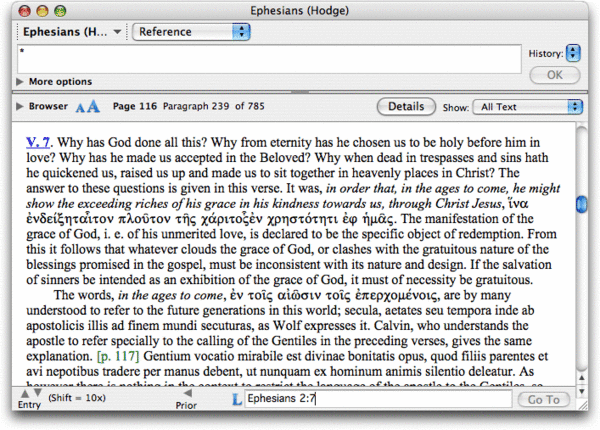The width and height of the screenshot is (600, 430).
Task: Click in the Ephesians 2:7 reference field
Action: click(380, 400)
